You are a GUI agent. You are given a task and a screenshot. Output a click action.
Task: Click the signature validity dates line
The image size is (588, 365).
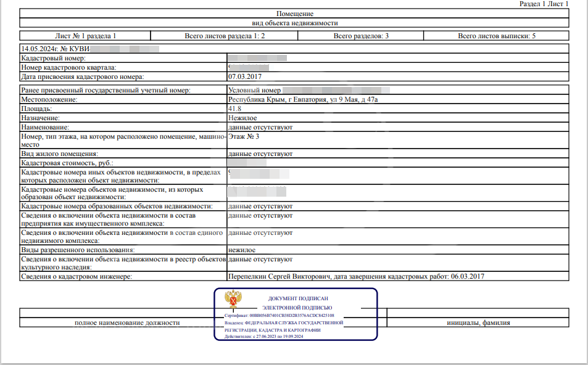pyautogui.click(x=263, y=337)
